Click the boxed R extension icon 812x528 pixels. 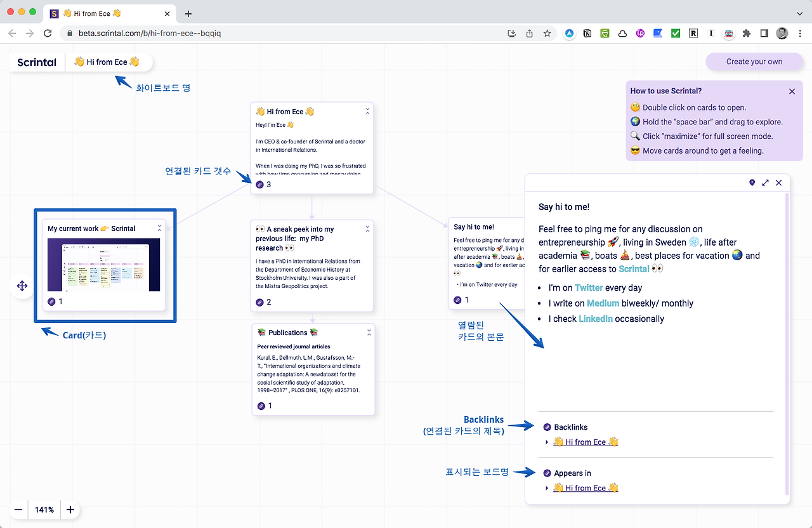(693, 34)
